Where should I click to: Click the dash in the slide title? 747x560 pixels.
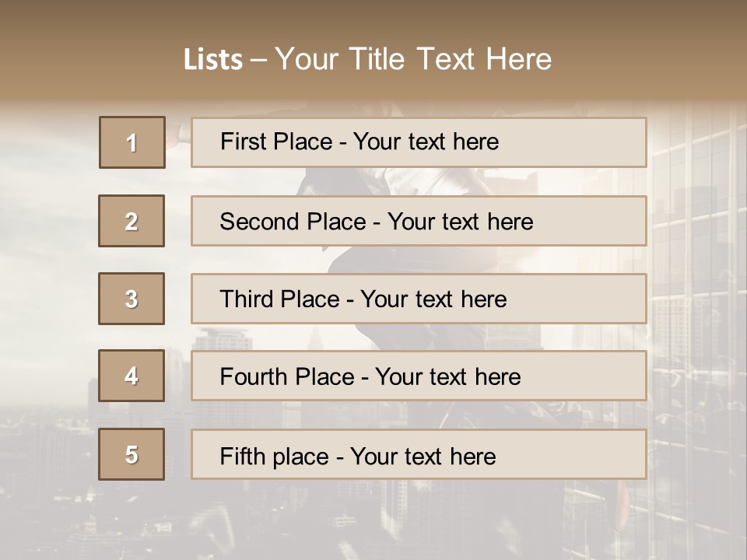coord(258,60)
